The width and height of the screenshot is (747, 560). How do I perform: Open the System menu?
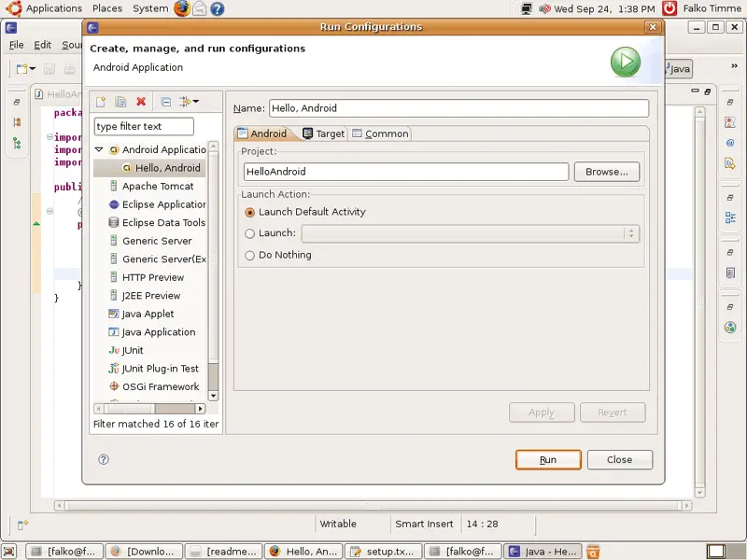coord(150,8)
